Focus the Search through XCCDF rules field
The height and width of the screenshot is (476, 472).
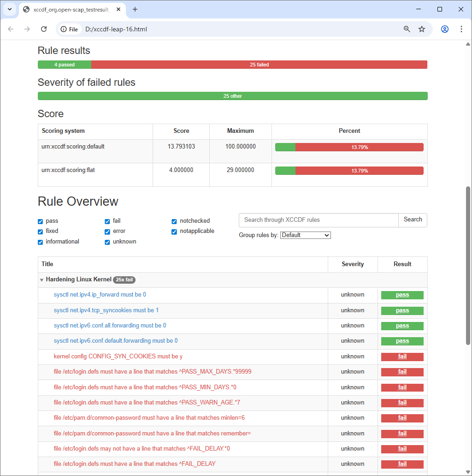pos(318,220)
